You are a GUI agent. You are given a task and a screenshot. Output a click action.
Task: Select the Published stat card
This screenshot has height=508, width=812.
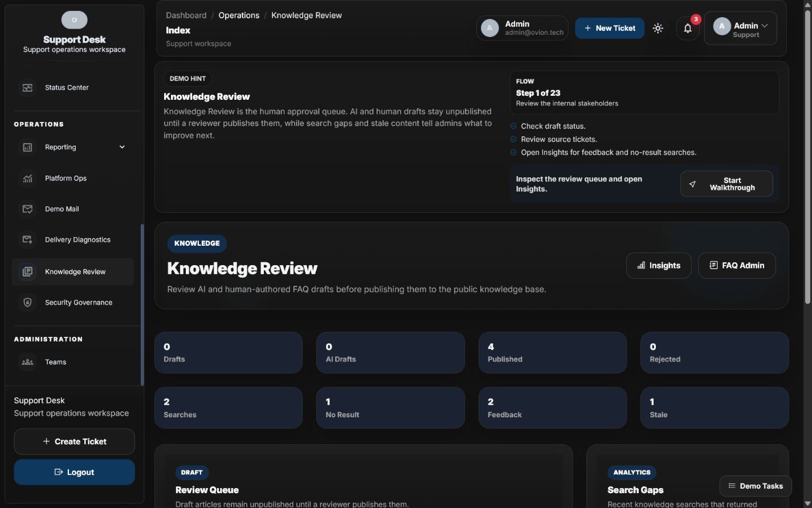[x=553, y=353]
